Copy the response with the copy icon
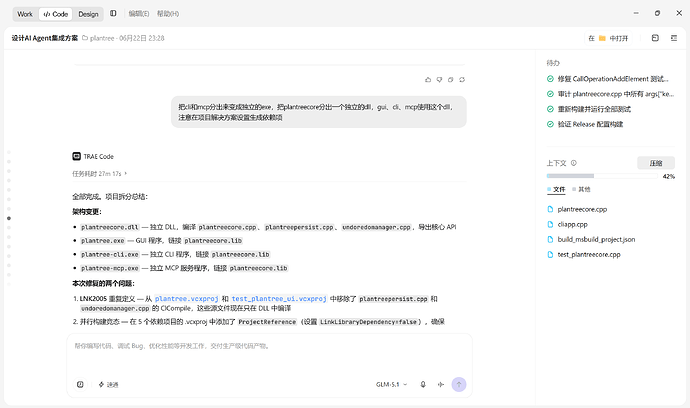 coord(450,80)
